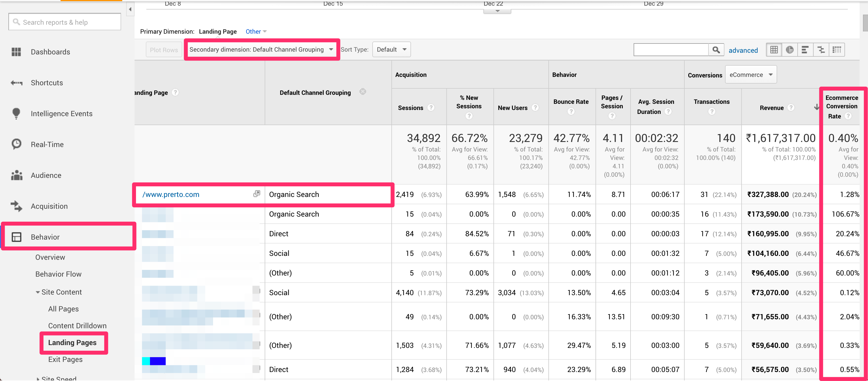Open the Sort Type Default dropdown
868x381 pixels.
pyautogui.click(x=391, y=50)
